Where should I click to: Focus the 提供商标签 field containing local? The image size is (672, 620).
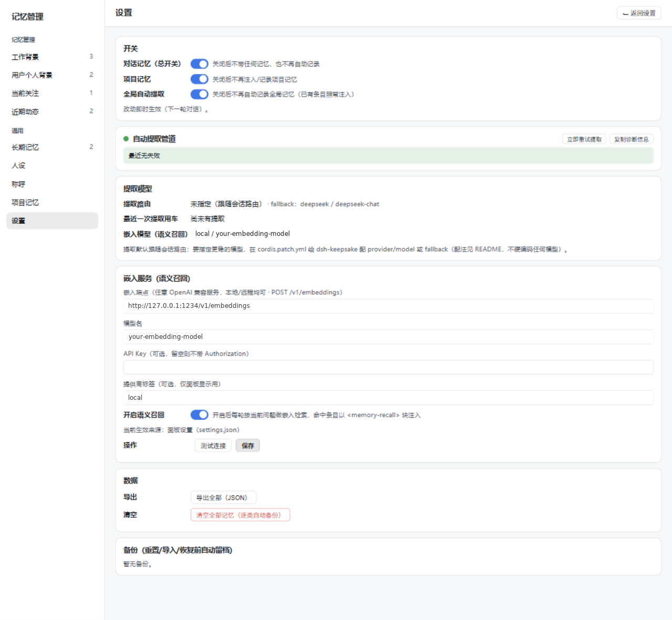pyautogui.click(x=388, y=398)
